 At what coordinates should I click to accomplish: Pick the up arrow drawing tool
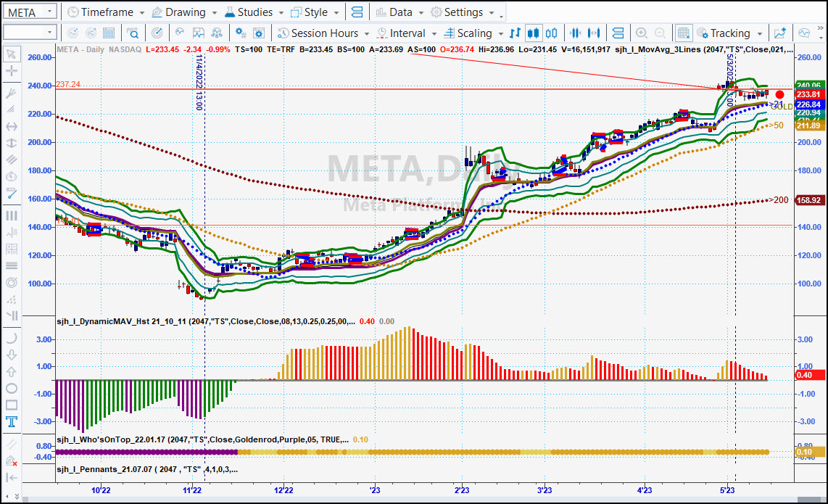(x=11, y=372)
